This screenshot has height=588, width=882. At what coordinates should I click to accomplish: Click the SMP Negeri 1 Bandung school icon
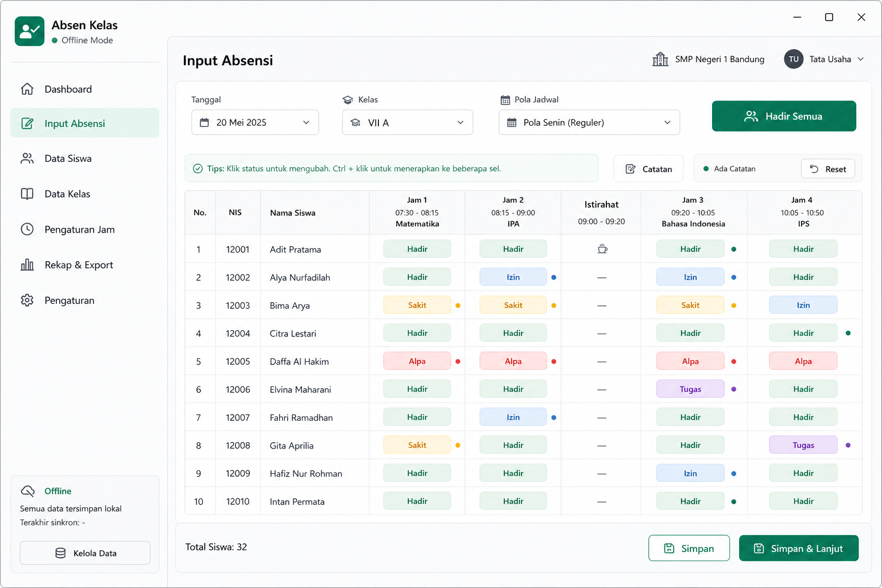660,59
